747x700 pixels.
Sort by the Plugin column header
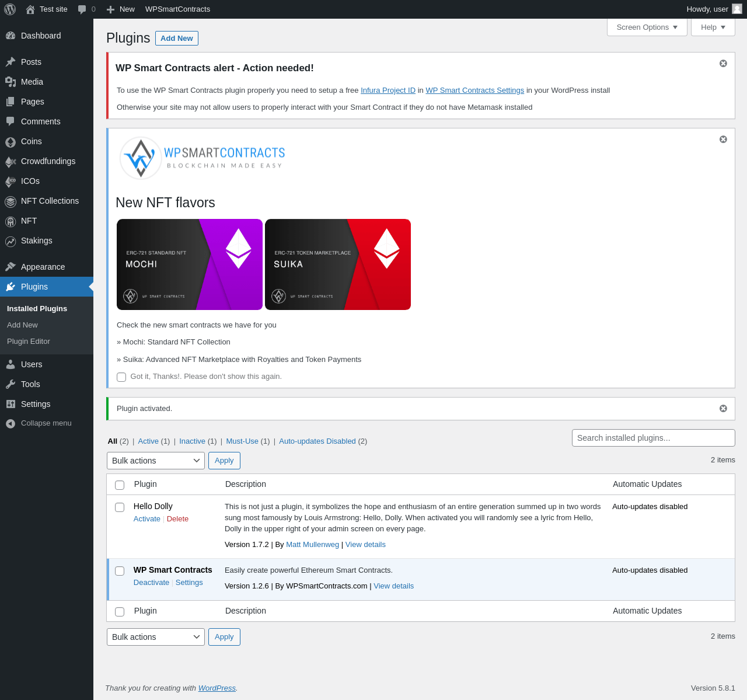tap(145, 484)
